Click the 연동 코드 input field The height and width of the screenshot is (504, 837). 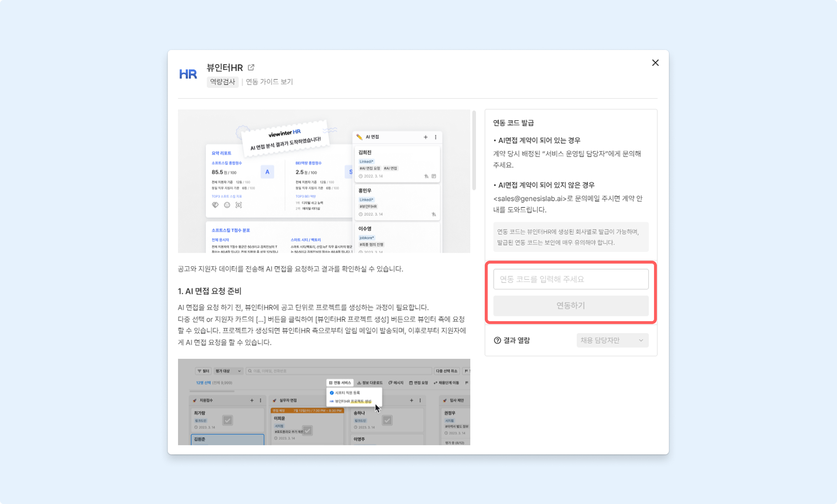(571, 279)
